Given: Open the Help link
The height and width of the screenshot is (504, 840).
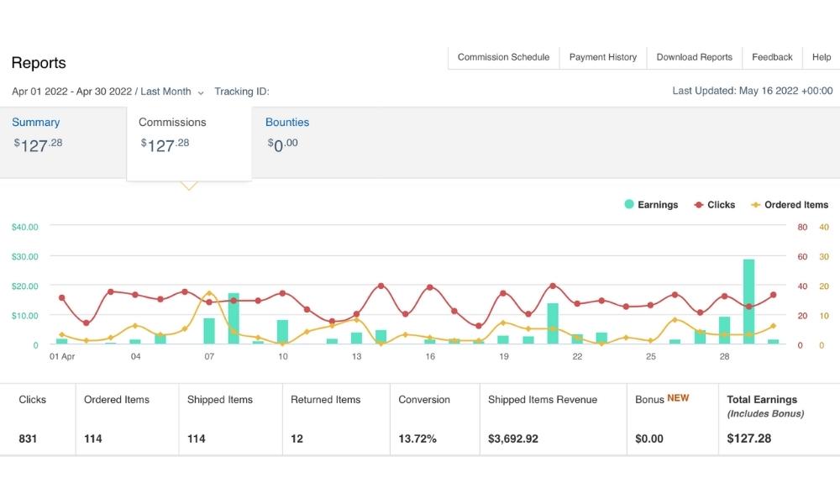Looking at the screenshot, I should [x=822, y=57].
